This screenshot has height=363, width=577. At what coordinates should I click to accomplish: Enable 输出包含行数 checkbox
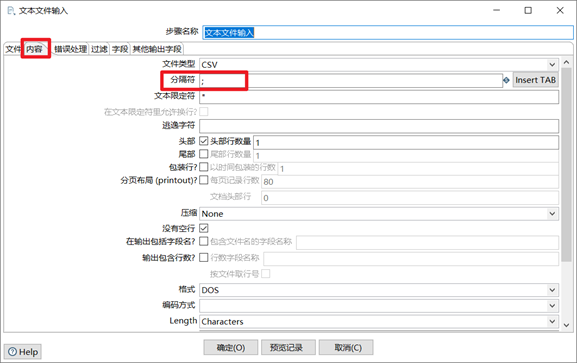pos(204,257)
